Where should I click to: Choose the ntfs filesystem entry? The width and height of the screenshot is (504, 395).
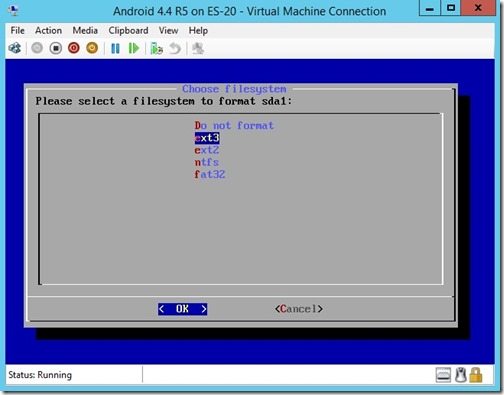coord(207,162)
